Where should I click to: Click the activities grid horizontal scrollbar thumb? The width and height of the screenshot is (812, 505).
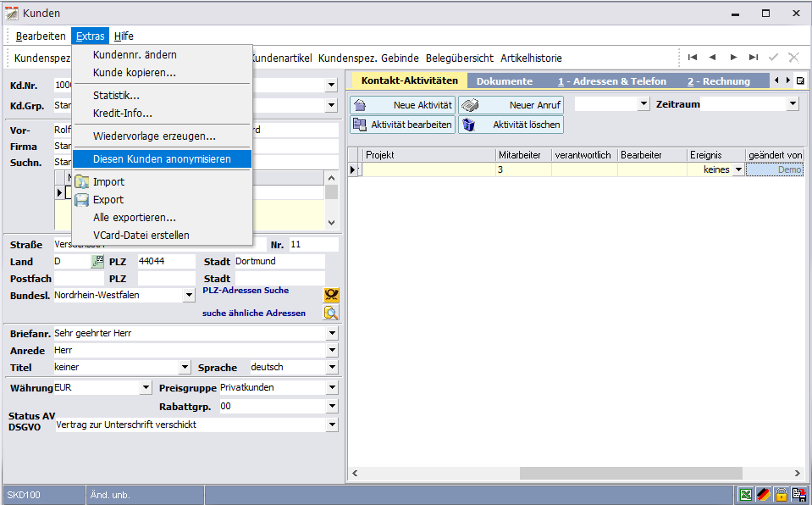[x=631, y=473]
